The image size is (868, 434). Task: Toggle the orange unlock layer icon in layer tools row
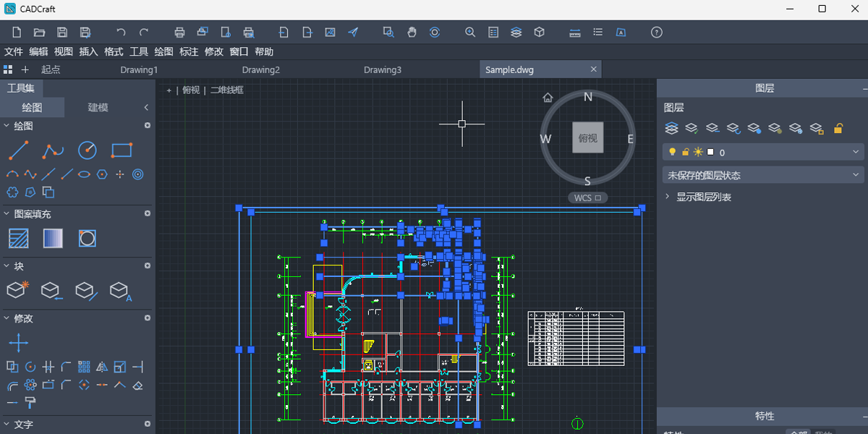coord(838,129)
